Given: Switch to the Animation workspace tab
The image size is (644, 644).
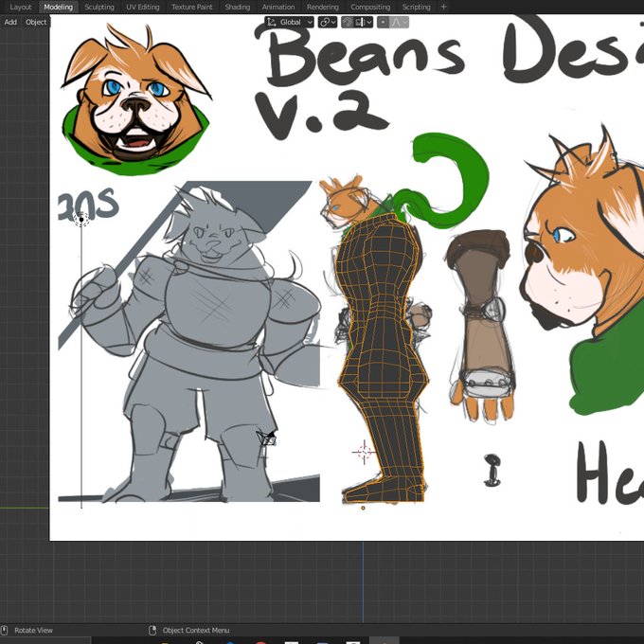Looking at the screenshot, I should [x=278, y=7].
